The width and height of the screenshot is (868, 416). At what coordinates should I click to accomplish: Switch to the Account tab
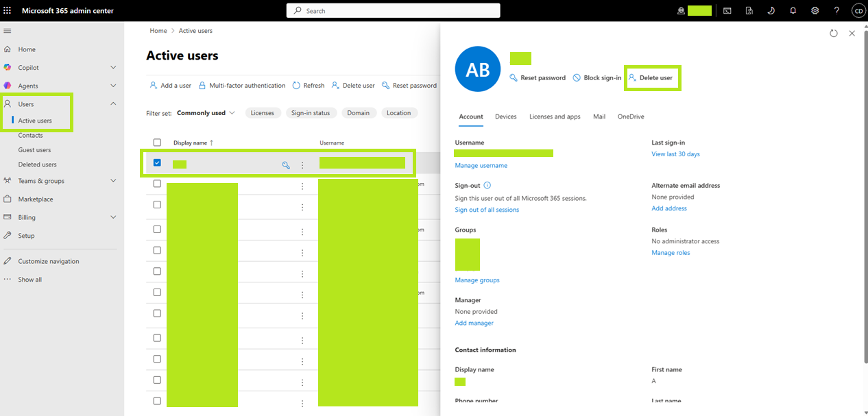[x=471, y=117]
